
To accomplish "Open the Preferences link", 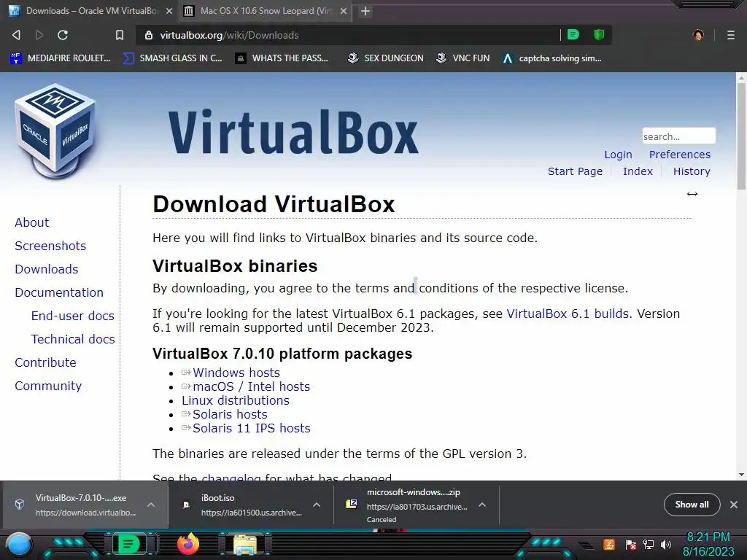I will [x=679, y=155].
